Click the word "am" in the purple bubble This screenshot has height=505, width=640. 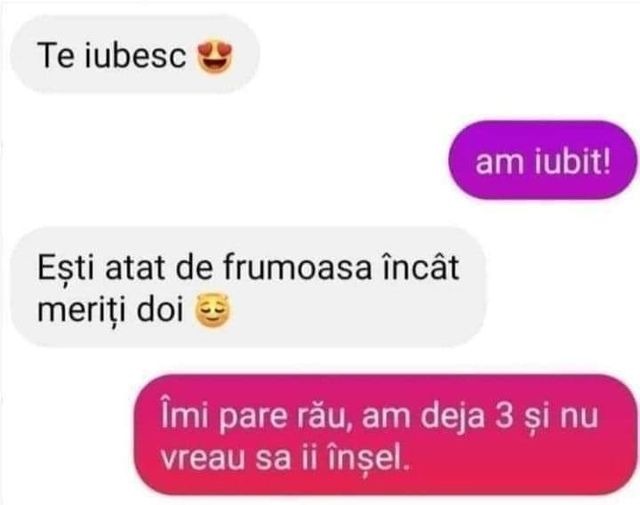tap(500, 164)
